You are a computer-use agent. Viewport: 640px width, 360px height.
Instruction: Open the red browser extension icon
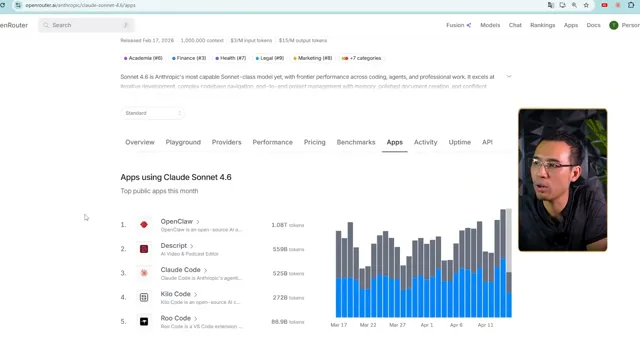pyautogui.click(x=604, y=5)
